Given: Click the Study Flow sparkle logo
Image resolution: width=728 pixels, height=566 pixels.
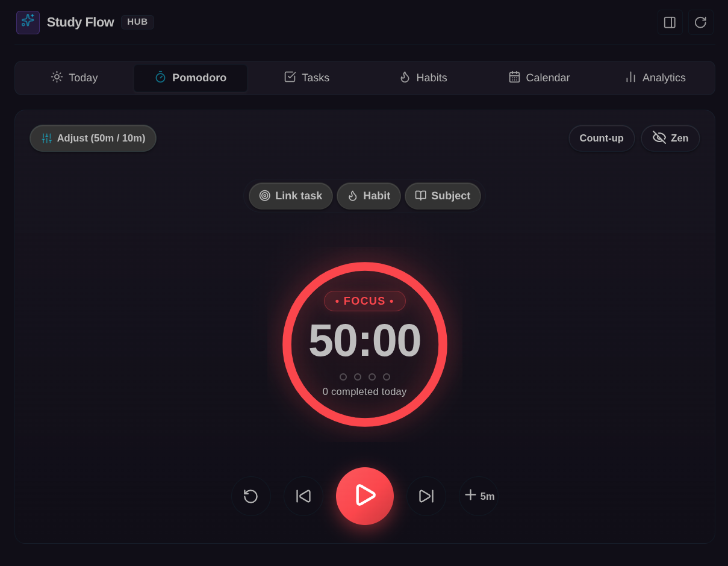Looking at the screenshot, I should (28, 22).
